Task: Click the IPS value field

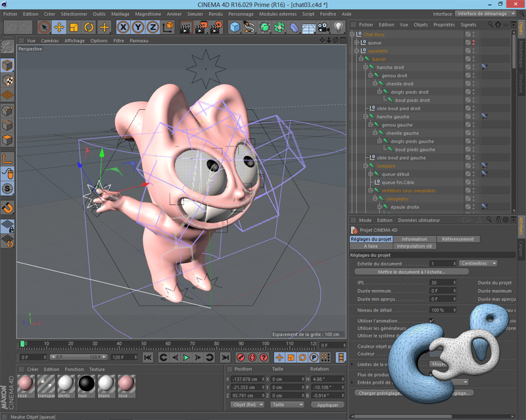Action: coord(442,283)
